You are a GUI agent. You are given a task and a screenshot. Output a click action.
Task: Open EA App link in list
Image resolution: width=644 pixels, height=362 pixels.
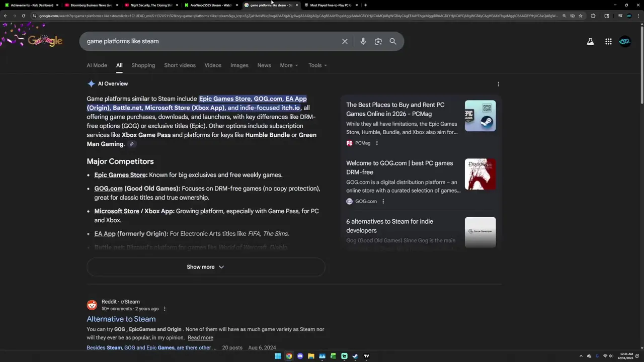tap(105, 234)
